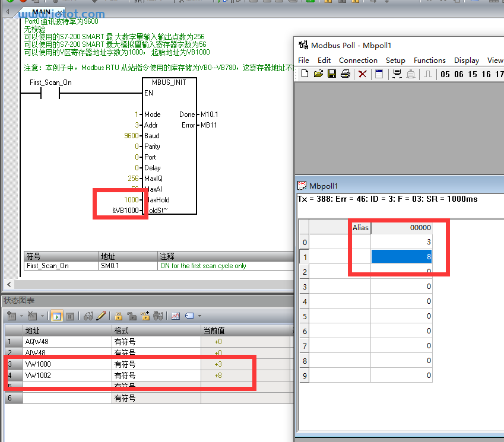504x442 pixels.
Task: Toggle the pause chart button
Action: (69, 316)
